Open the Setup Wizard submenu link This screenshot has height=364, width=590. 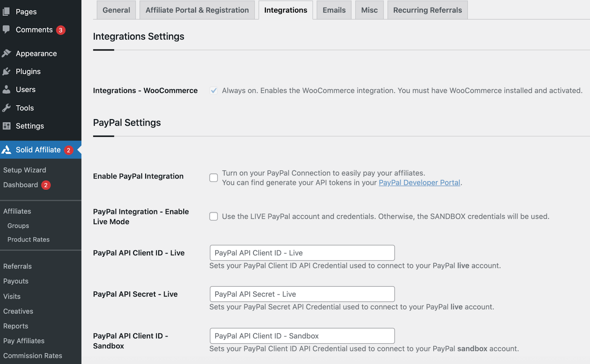pyautogui.click(x=25, y=170)
